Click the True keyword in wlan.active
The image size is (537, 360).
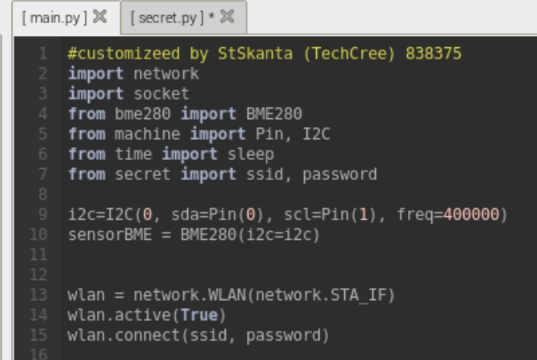pos(199,315)
